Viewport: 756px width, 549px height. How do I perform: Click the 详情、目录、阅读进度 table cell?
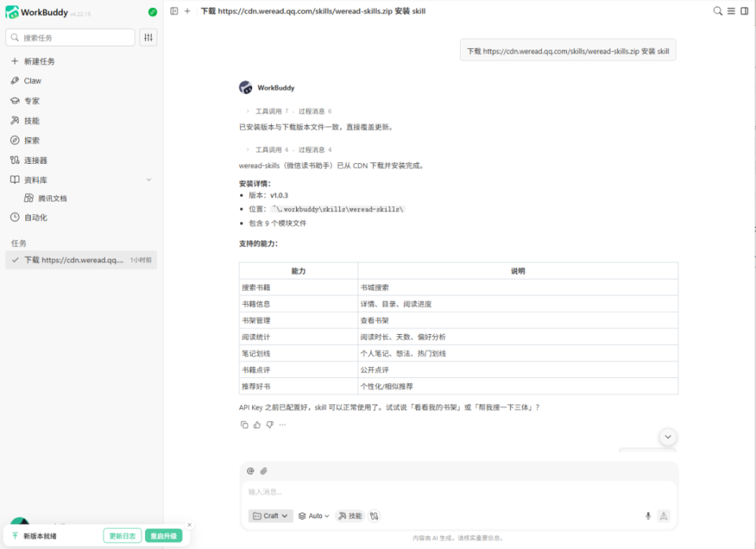518,304
